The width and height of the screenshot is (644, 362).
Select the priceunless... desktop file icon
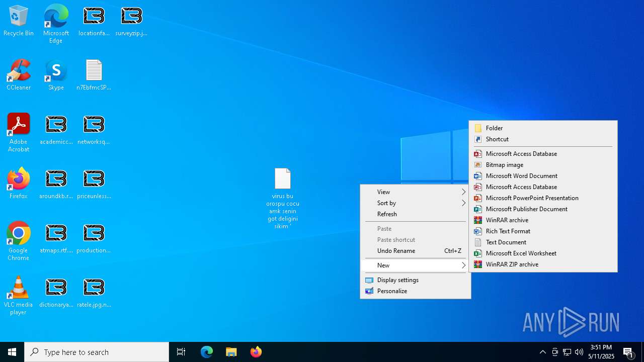[94, 184]
